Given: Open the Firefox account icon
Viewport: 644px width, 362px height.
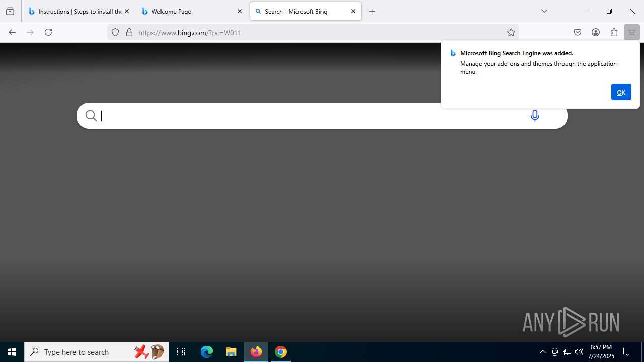Looking at the screenshot, I should click(x=596, y=32).
